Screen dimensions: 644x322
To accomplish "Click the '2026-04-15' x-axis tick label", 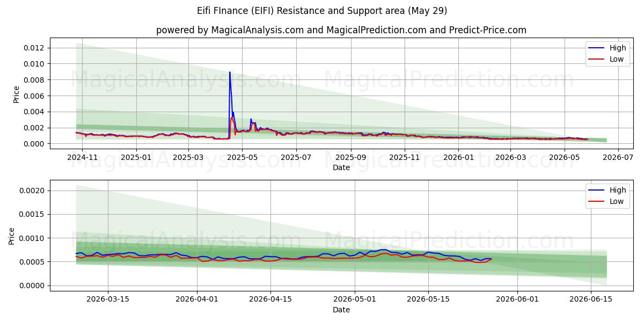I will click(x=270, y=299).
